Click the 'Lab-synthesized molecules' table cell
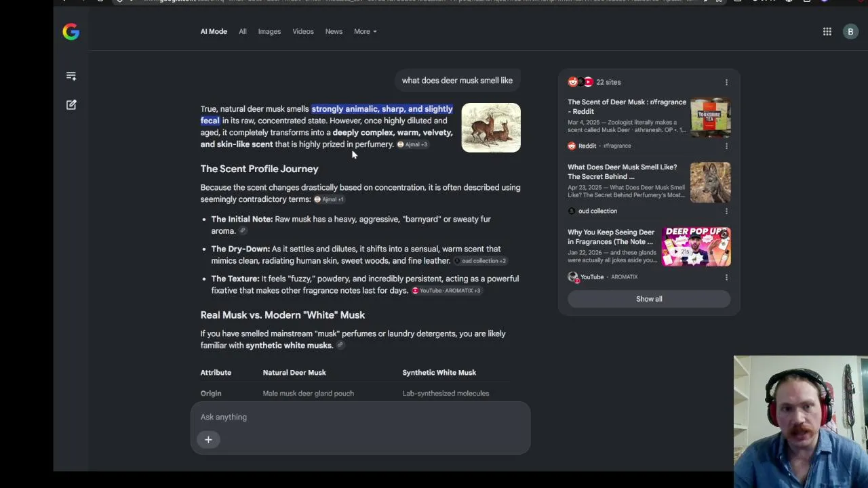Image resolution: width=868 pixels, height=488 pixels. coord(446,393)
